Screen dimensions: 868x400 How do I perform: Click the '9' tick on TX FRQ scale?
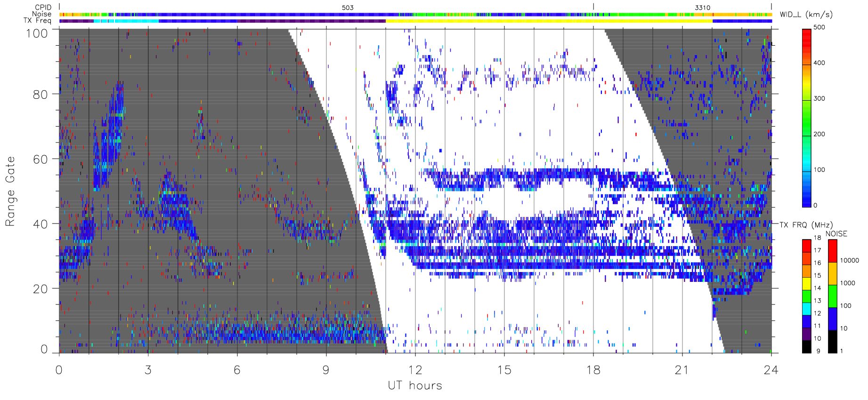tap(818, 351)
